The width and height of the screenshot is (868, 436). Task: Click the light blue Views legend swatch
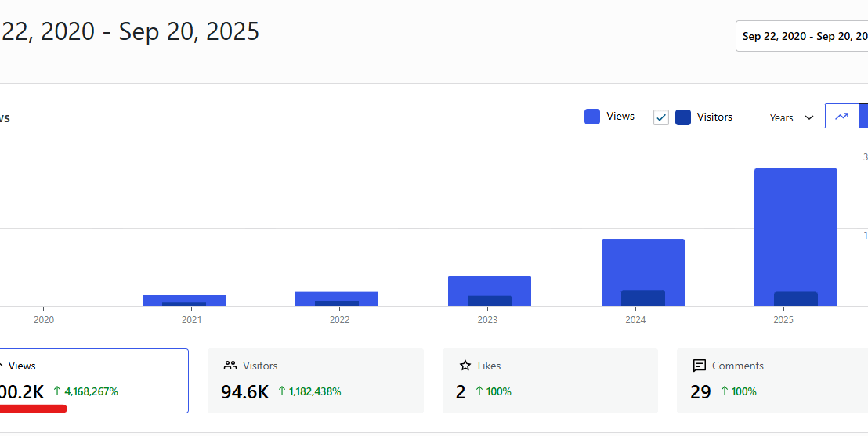point(592,117)
